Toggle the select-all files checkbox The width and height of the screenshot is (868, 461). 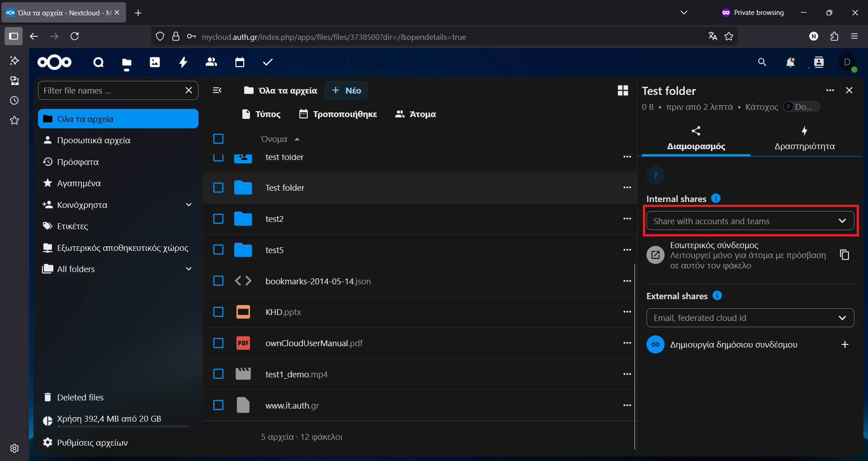pyautogui.click(x=218, y=139)
